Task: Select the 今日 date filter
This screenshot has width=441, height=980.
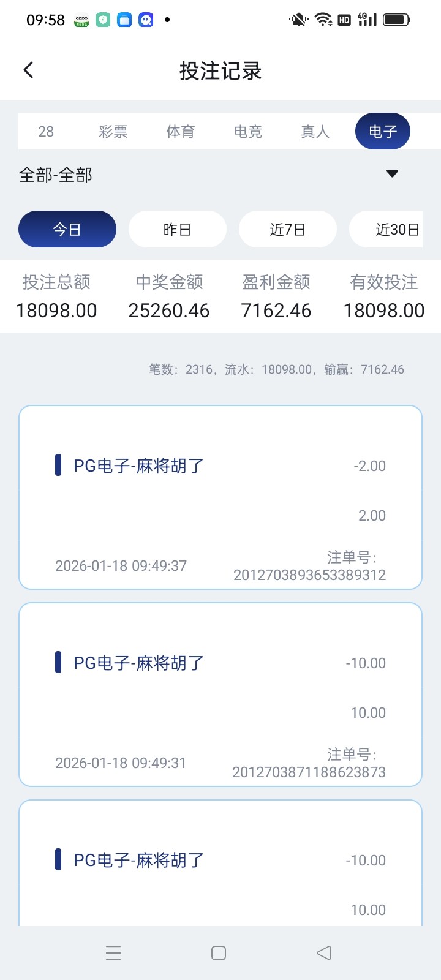Action: coord(67,229)
